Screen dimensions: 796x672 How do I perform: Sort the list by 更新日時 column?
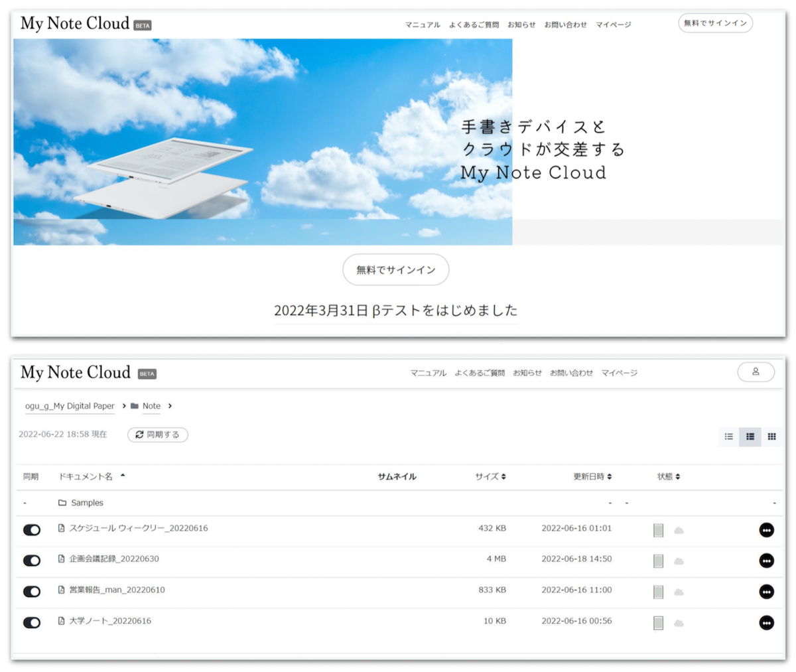[x=592, y=476]
